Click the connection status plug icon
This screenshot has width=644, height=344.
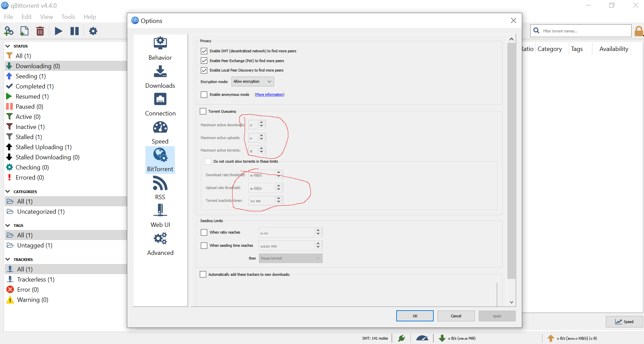[x=402, y=338]
